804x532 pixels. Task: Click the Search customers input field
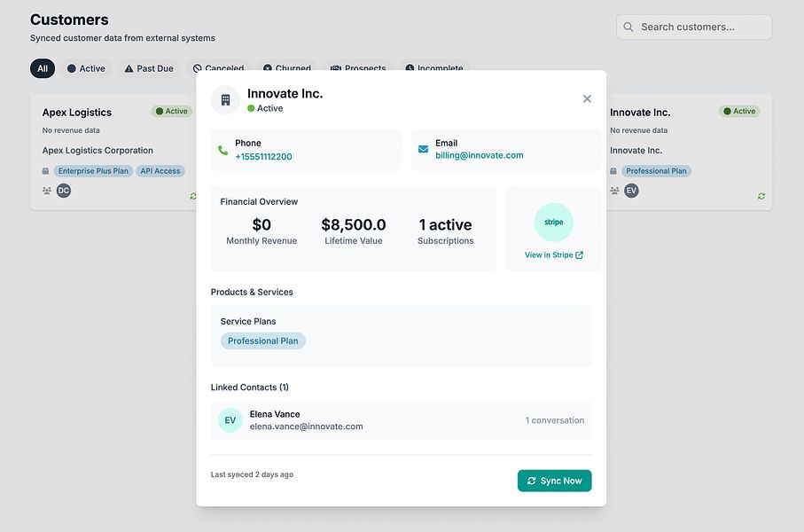point(694,27)
